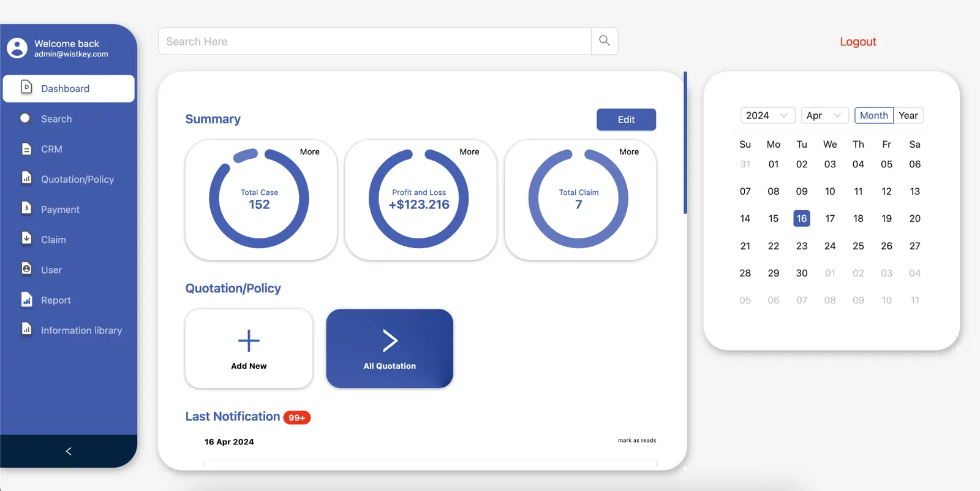Click More on Total Case card
The image size is (980, 491).
pos(309,151)
